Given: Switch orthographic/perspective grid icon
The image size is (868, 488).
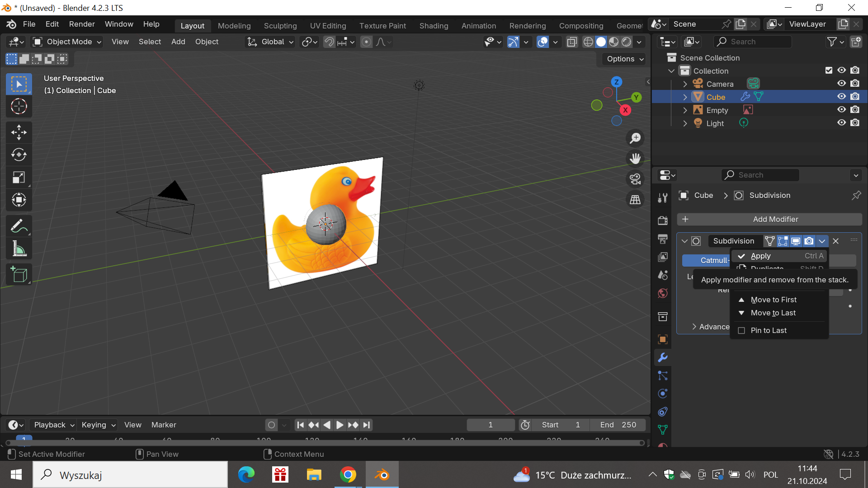Looking at the screenshot, I should coord(635,199).
